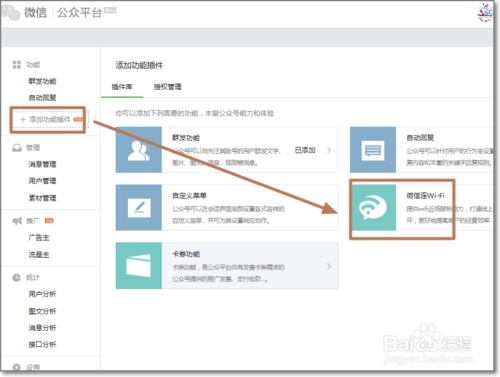
Task: Click the 推广 section label
Action: pyautogui.click(x=33, y=221)
